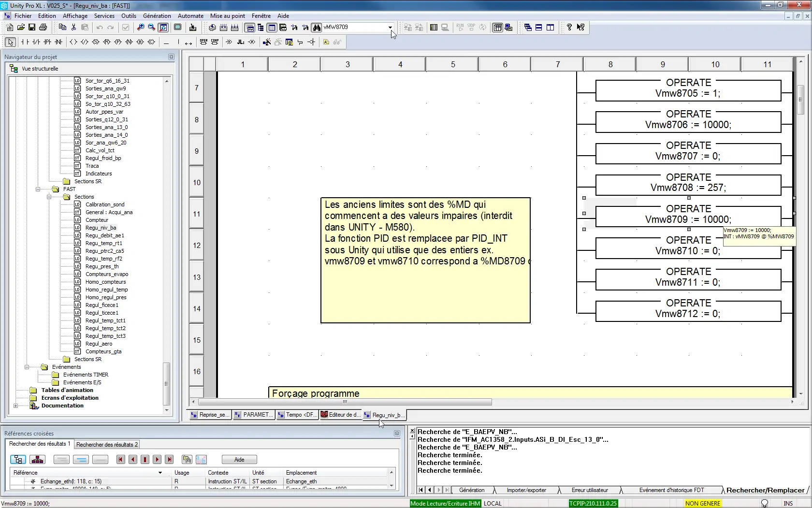Click the binoculars search icon

[x=317, y=28]
